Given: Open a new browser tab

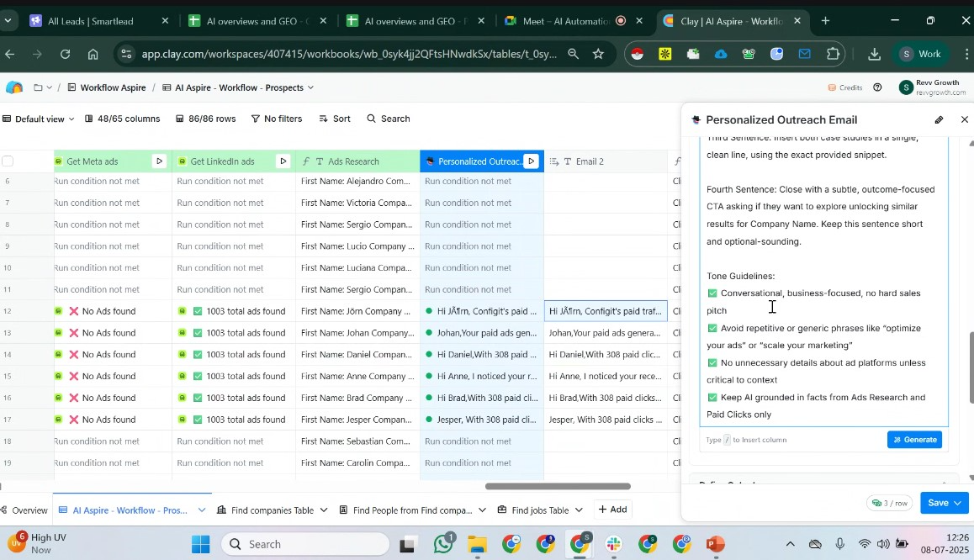Looking at the screenshot, I should [825, 21].
